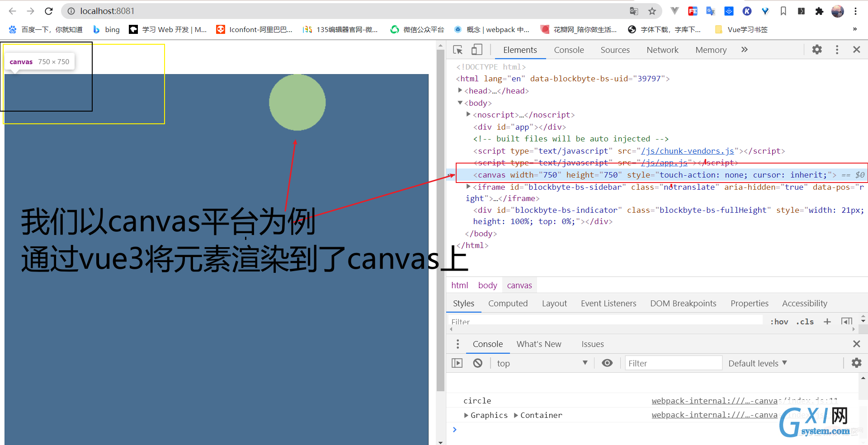This screenshot has height=445, width=868.
Task: Open the console settings gear
Action: point(856,363)
